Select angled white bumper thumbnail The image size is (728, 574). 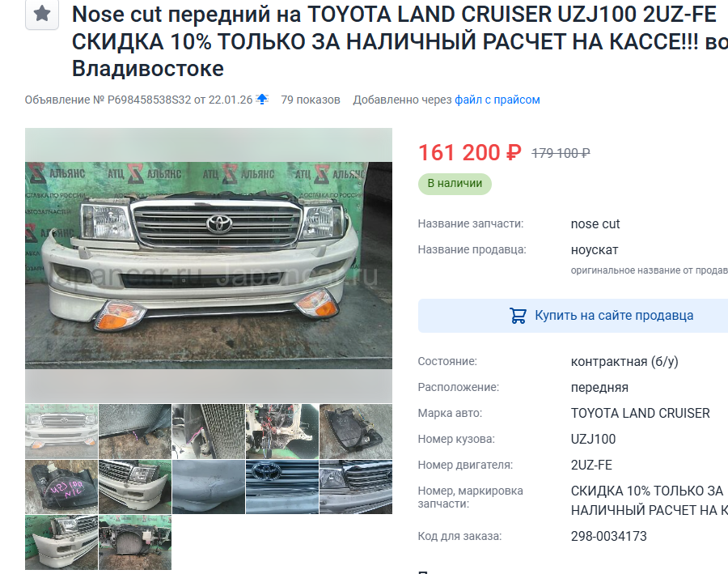[134, 487]
